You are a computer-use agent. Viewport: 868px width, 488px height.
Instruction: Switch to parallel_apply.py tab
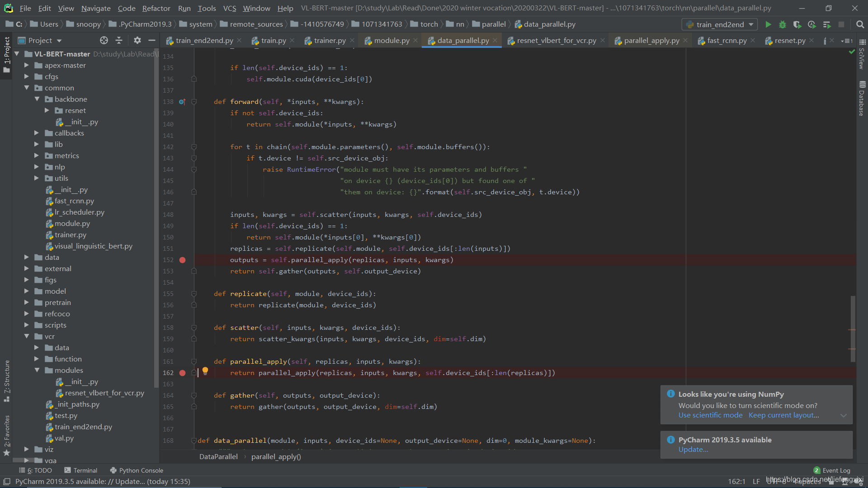click(651, 40)
